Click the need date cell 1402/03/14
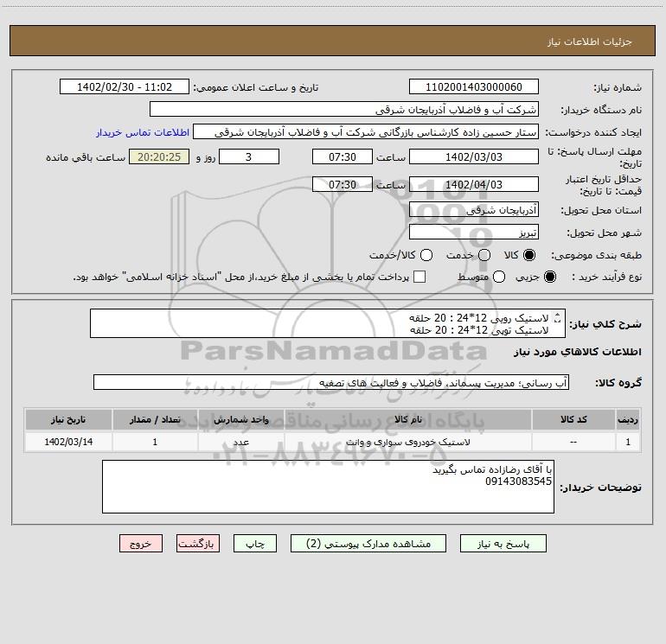Screen dimensions: 666x644 (x=68, y=442)
